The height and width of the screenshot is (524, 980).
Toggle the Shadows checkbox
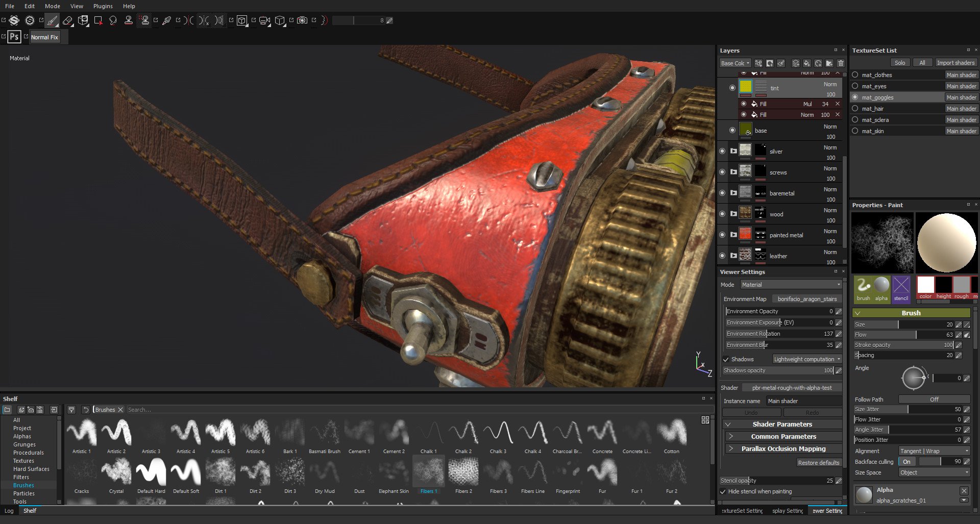(726, 359)
